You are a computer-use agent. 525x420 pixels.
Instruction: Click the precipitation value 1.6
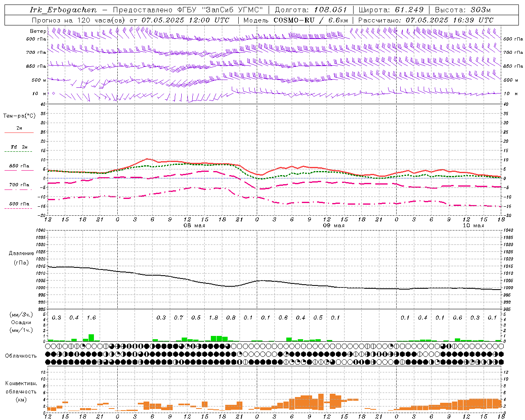(x=91, y=317)
